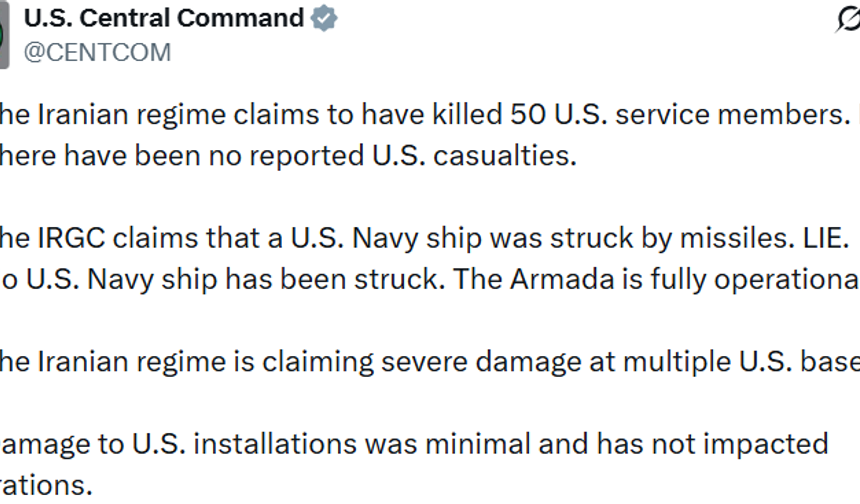
Task: Click the 'no reported U.S. casualties' line
Action: 288,157
